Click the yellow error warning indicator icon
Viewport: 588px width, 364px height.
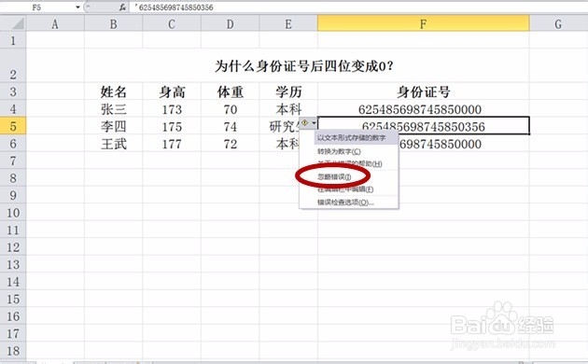coord(305,123)
